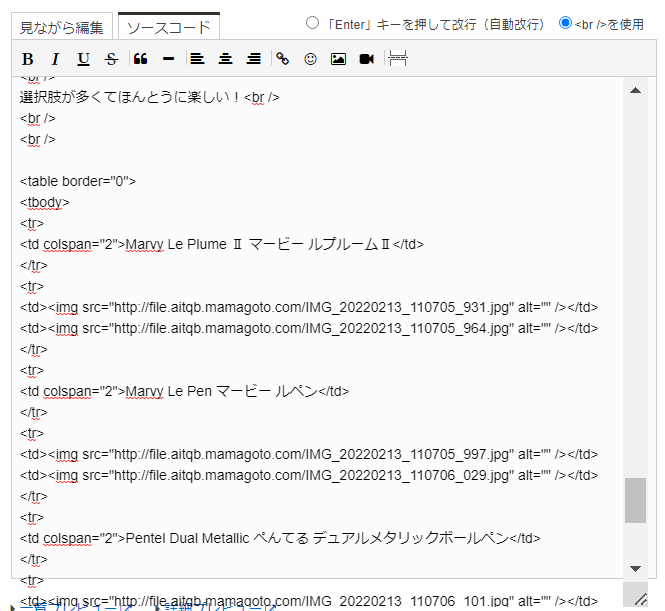The width and height of the screenshot is (665, 611).
Task: Click the line with IMG_20220213_110705_931.jpg
Action: tap(309, 307)
